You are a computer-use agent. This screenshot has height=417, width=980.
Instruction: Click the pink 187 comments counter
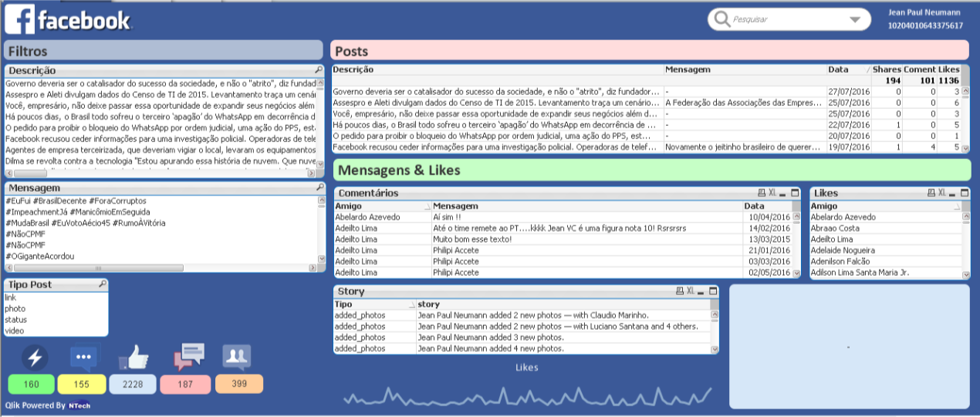click(185, 384)
